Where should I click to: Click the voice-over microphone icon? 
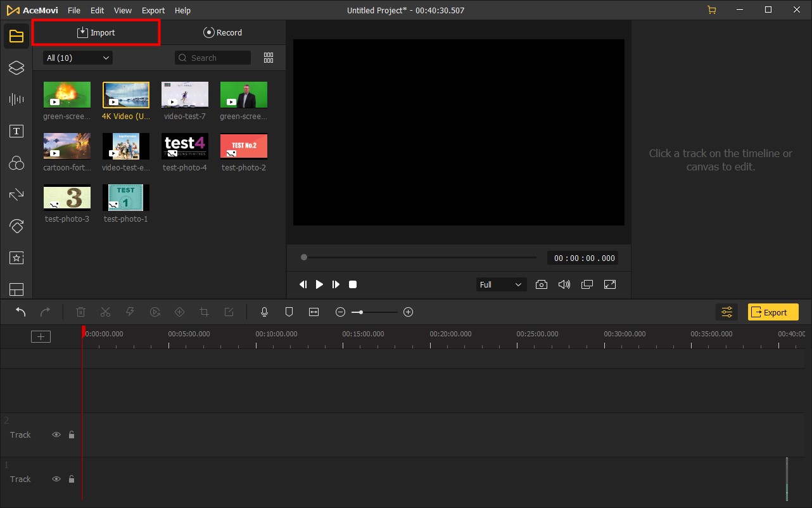click(265, 312)
